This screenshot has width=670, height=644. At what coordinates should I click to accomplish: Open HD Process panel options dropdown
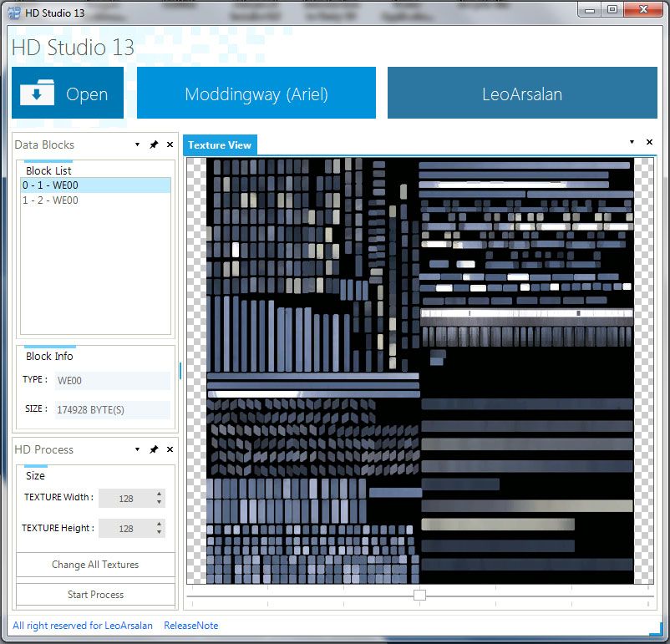point(138,449)
